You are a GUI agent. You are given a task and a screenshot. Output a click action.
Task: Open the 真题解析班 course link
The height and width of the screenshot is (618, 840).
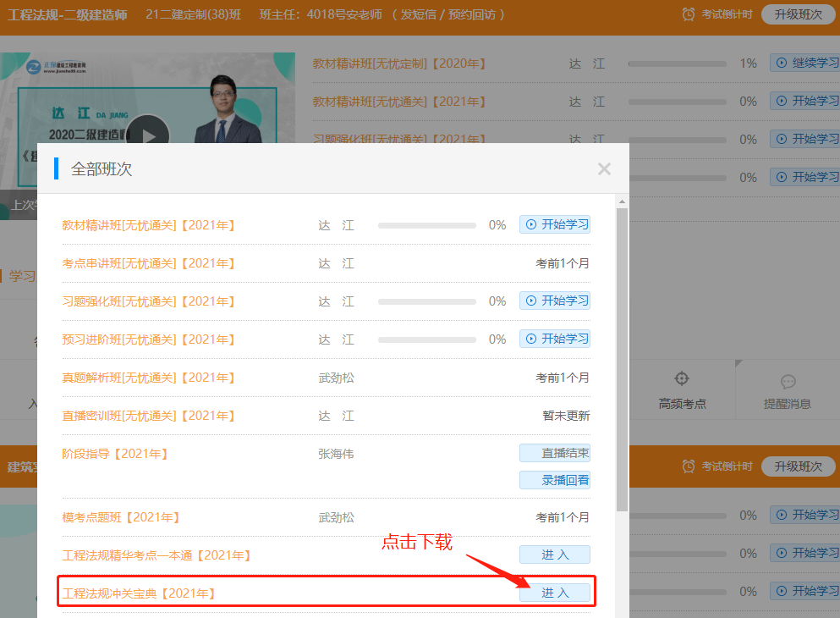pyautogui.click(x=149, y=378)
